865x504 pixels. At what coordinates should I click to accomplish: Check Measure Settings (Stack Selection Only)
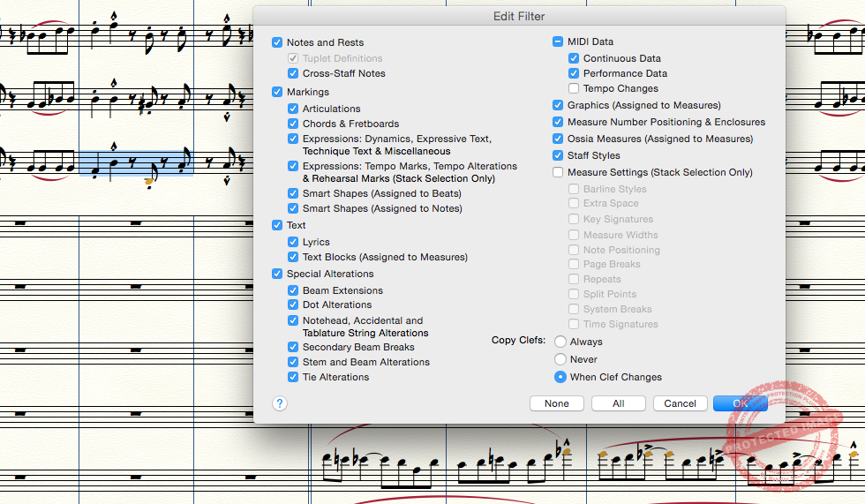(x=558, y=172)
